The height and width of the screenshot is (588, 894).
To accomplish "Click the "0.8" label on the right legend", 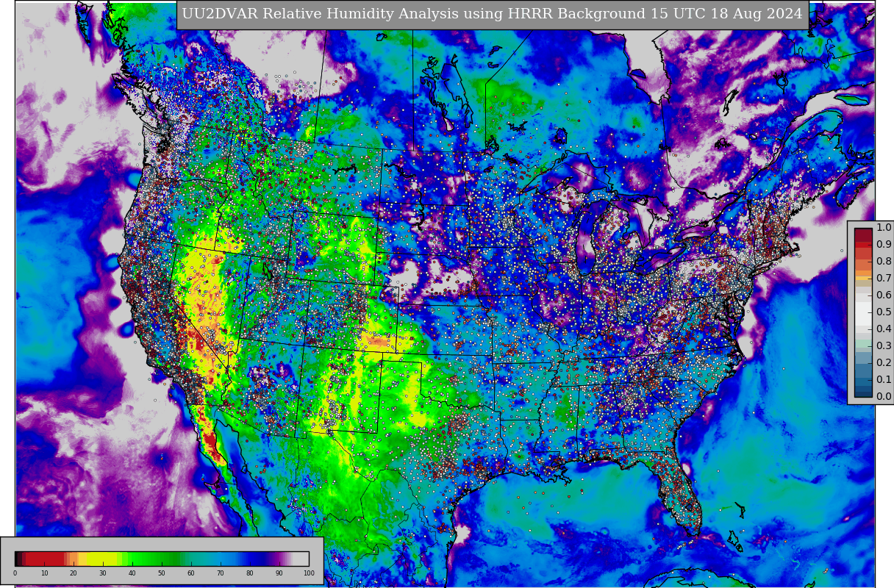I will point(884,262).
